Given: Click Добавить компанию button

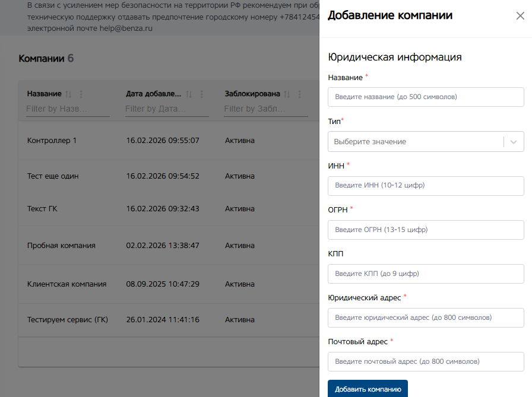Looking at the screenshot, I should pyautogui.click(x=368, y=389).
